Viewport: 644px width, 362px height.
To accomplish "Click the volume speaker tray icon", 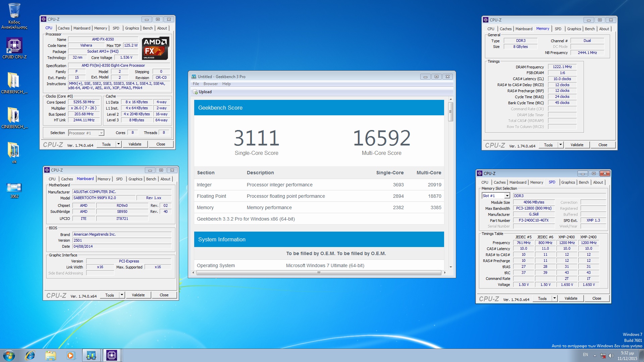I will click(x=611, y=356).
